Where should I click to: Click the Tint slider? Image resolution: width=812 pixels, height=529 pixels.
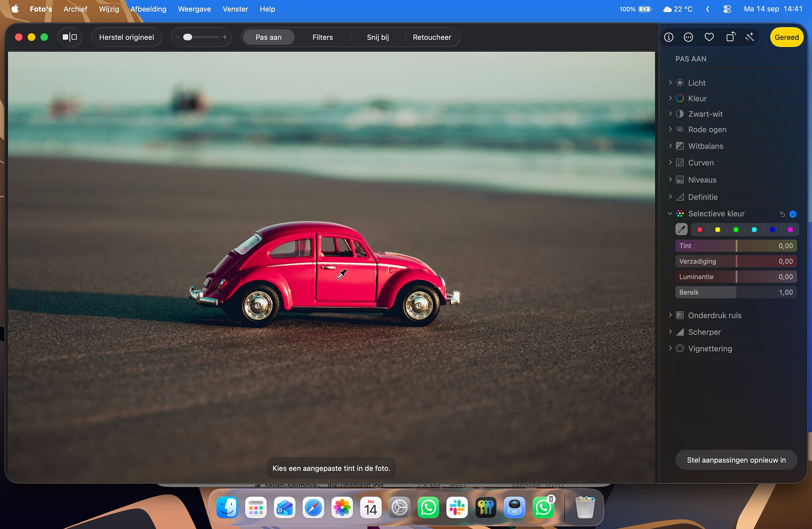[736, 246]
